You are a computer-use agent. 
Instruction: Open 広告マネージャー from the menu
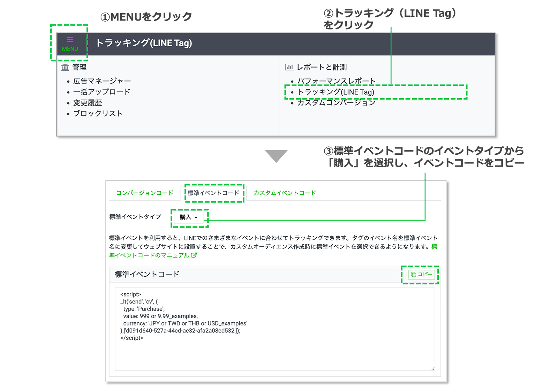pyautogui.click(x=102, y=81)
